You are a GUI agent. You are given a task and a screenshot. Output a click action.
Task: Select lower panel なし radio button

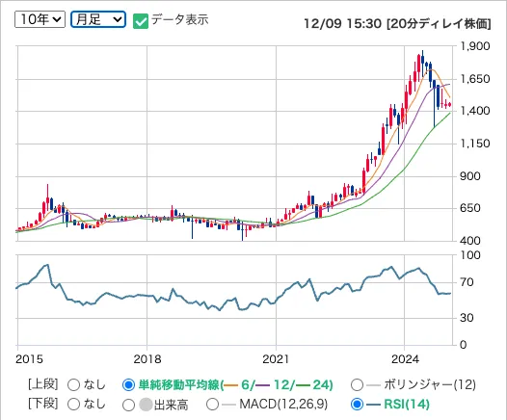click(x=73, y=405)
